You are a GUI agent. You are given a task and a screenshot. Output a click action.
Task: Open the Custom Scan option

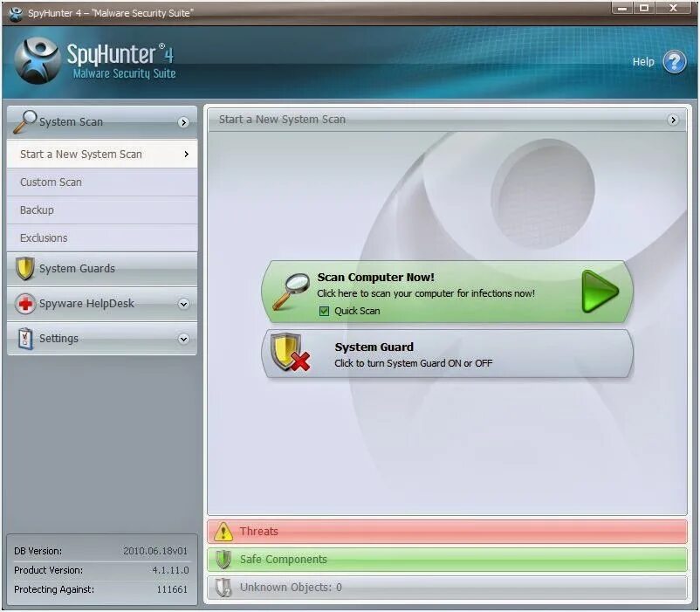102,182
